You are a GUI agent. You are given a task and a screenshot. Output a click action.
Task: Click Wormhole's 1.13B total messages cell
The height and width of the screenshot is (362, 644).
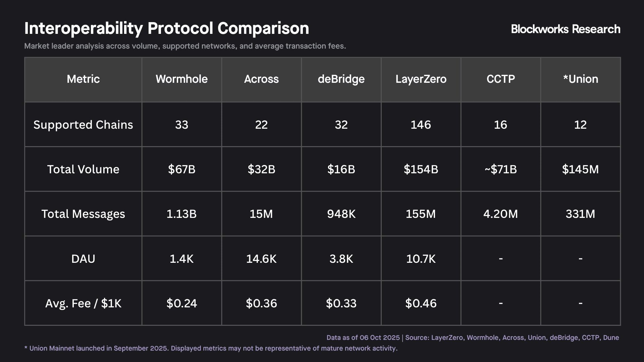(181, 214)
